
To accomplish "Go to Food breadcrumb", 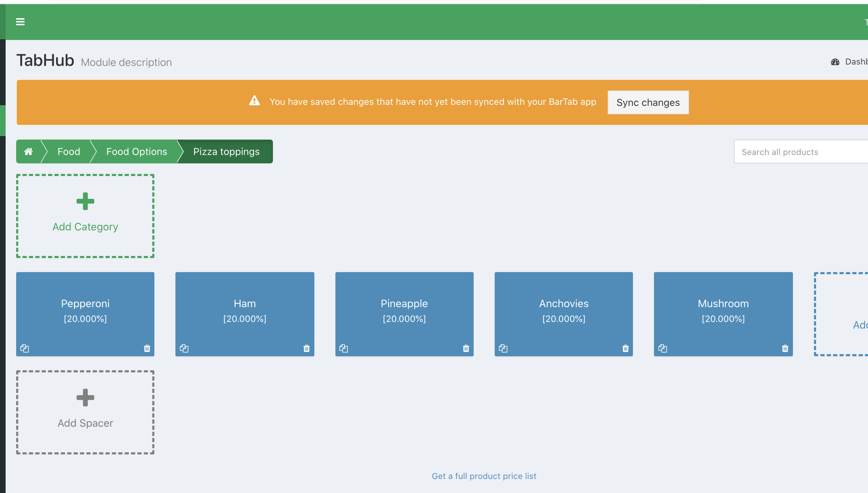I will (69, 151).
